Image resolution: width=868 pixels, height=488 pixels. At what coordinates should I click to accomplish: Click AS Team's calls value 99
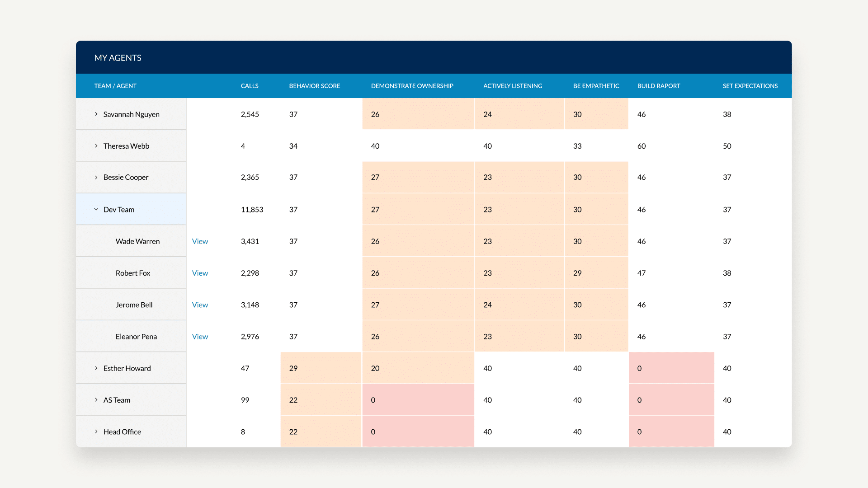tap(245, 400)
